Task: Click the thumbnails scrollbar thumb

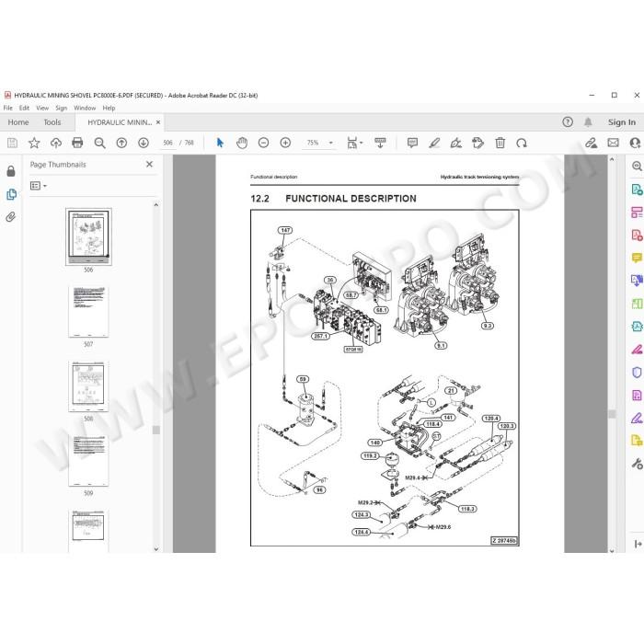Action: coord(156,430)
